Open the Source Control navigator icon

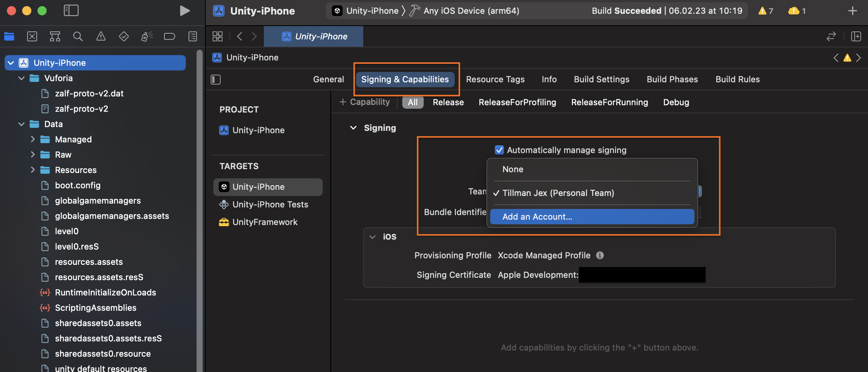click(32, 36)
